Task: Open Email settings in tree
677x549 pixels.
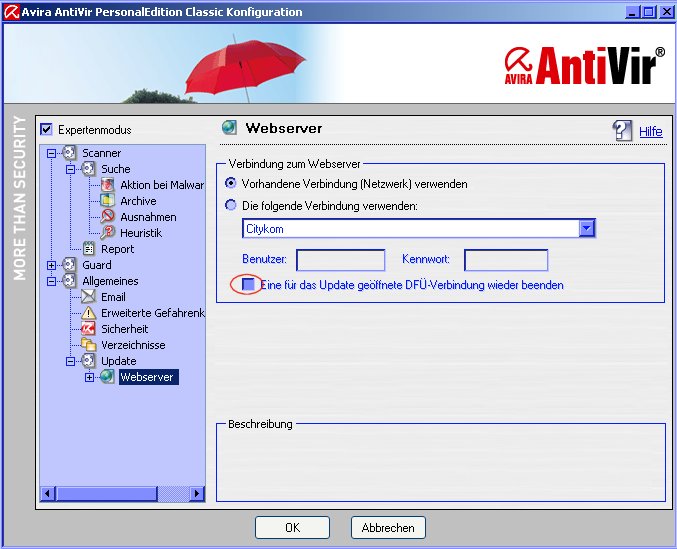Action: point(113,297)
